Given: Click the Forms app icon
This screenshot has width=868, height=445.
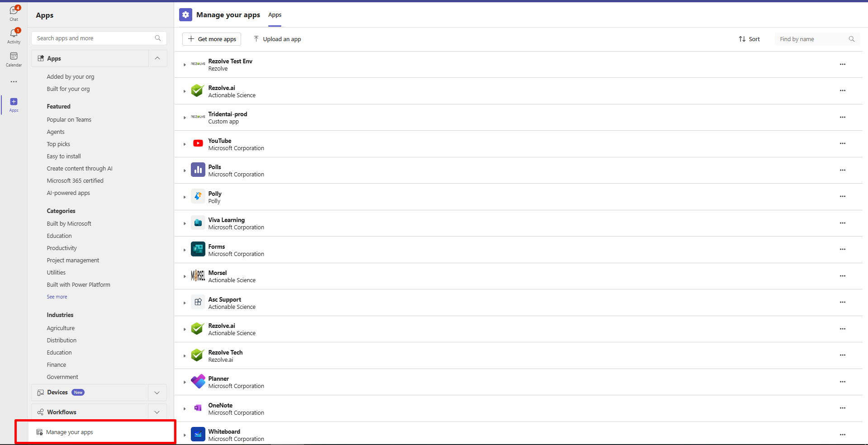Looking at the screenshot, I should click(x=198, y=250).
